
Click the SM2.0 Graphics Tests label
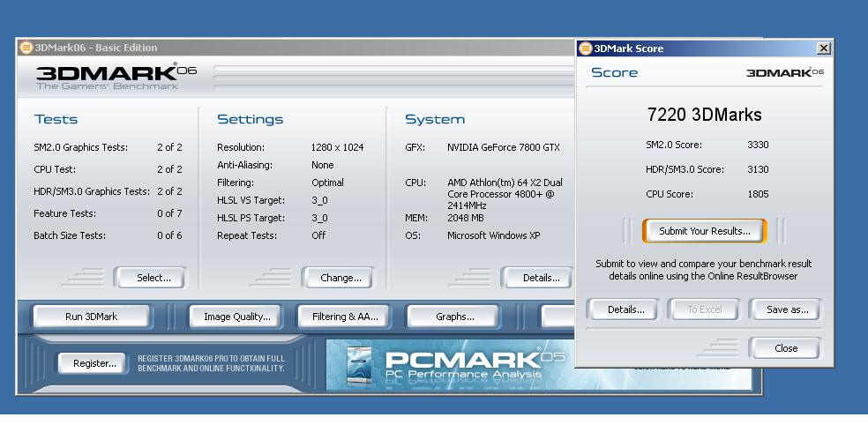[81, 147]
